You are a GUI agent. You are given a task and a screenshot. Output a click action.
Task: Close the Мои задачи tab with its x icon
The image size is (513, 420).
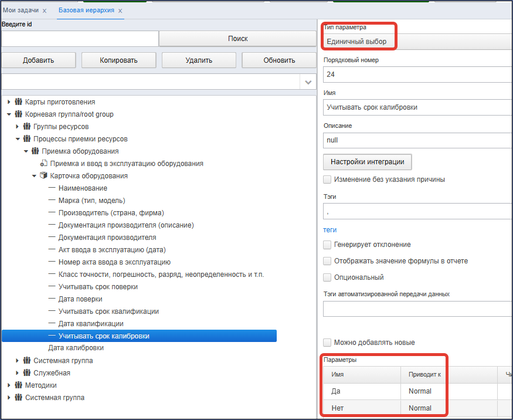click(x=45, y=11)
